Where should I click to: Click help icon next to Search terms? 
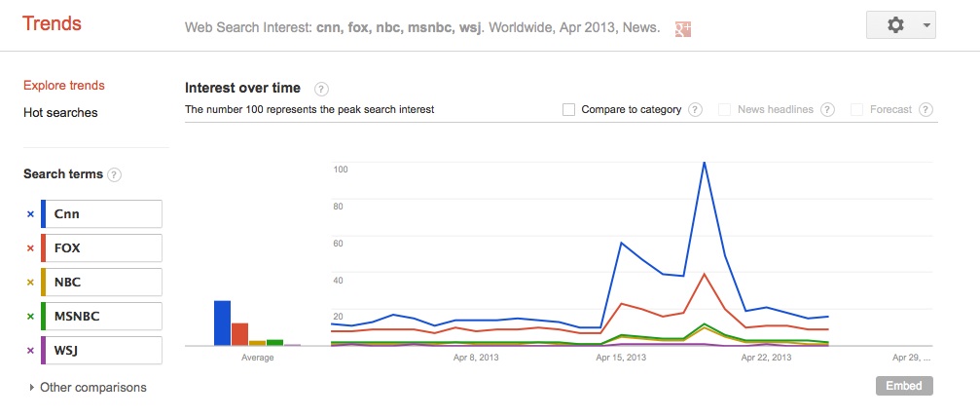(x=115, y=175)
